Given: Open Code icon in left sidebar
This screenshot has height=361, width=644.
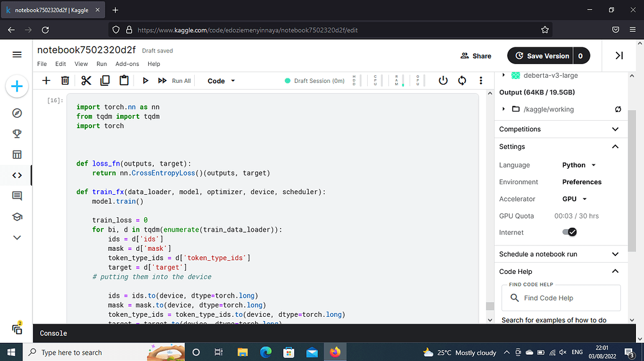Looking at the screenshot, I should click(17, 176).
